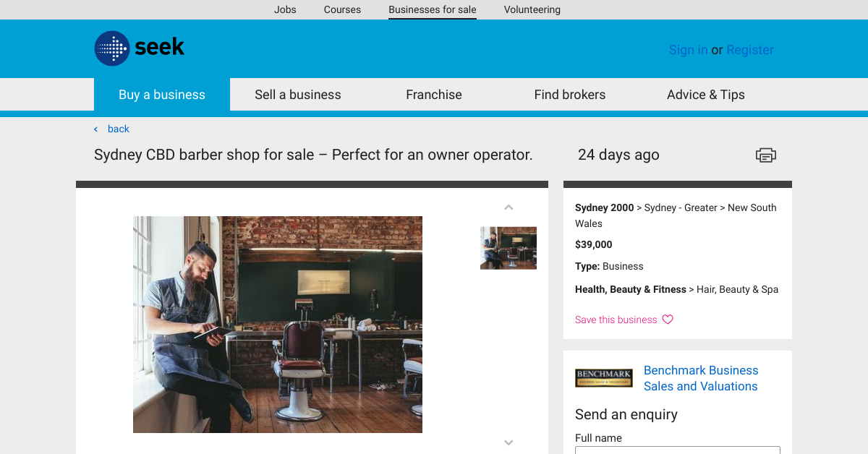Open the Sydney - Greater breadcrumb link
The image size is (868, 454).
[x=680, y=207]
